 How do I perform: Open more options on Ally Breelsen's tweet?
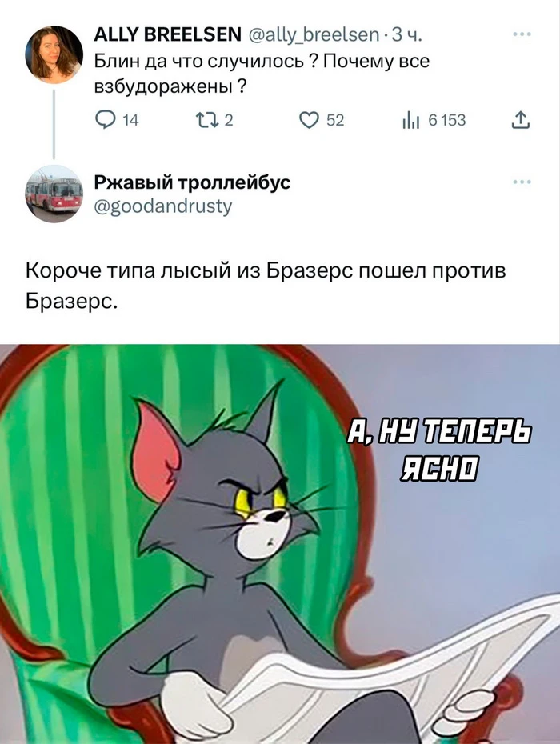tap(522, 34)
